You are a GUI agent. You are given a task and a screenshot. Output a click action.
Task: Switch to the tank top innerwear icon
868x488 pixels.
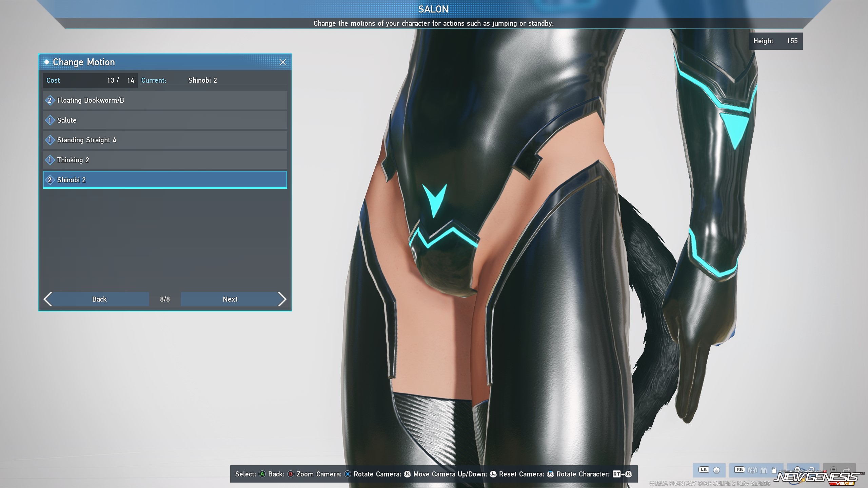click(x=774, y=470)
